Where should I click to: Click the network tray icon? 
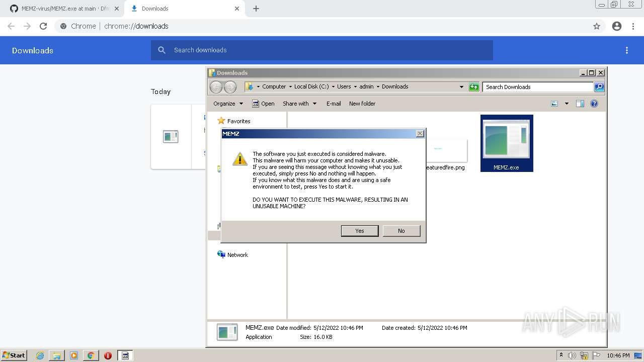pyautogui.click(x=584, y=355)
